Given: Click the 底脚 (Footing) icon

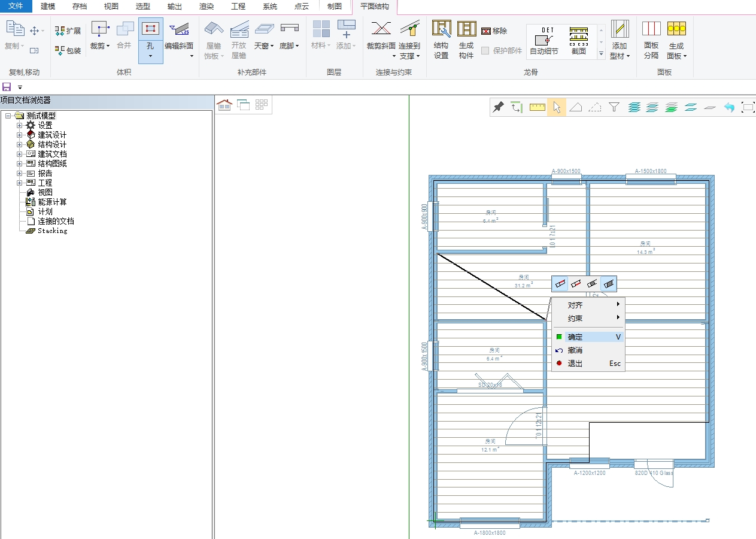Looking at the screenshot, I should pyautogui.click(x=289, y=28).
